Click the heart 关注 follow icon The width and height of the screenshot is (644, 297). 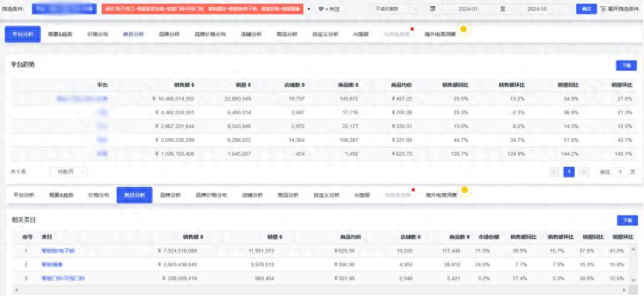320,9
